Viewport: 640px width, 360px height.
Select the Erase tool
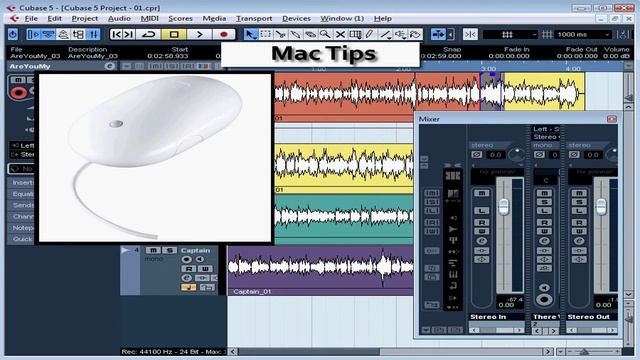point(310,34)
